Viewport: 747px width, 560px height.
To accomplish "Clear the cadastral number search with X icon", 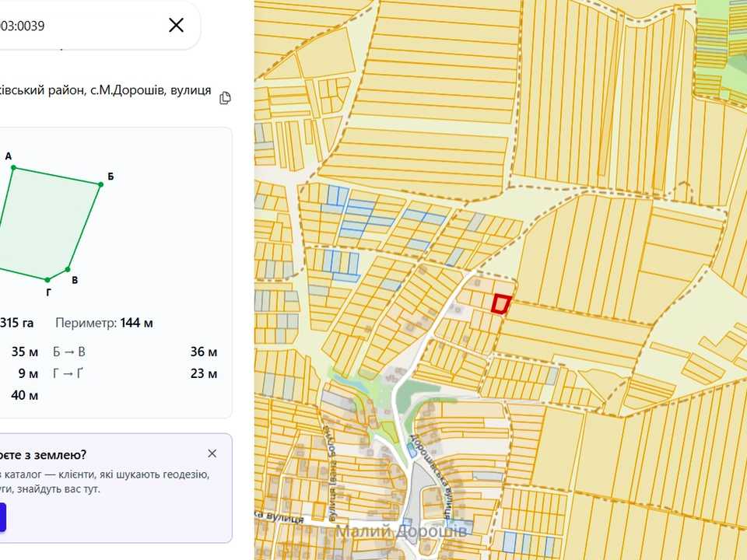I will [177, 25].
